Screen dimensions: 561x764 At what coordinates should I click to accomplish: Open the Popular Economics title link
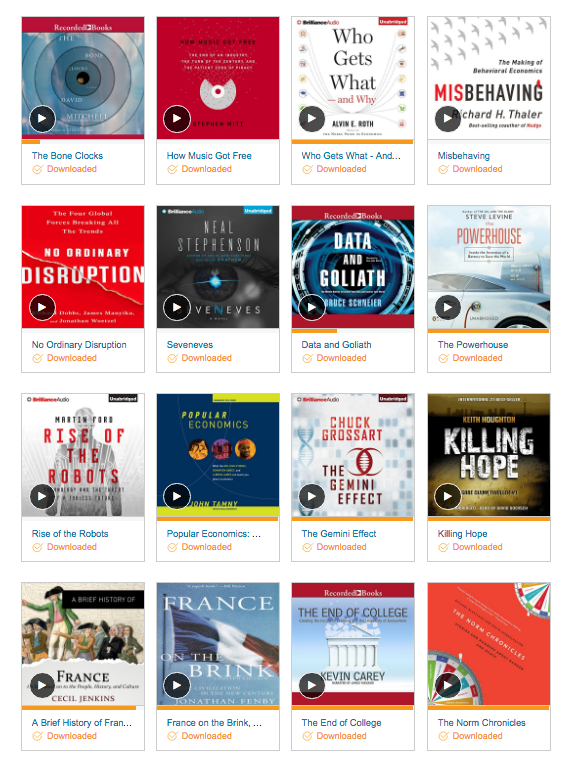(213, 534)
